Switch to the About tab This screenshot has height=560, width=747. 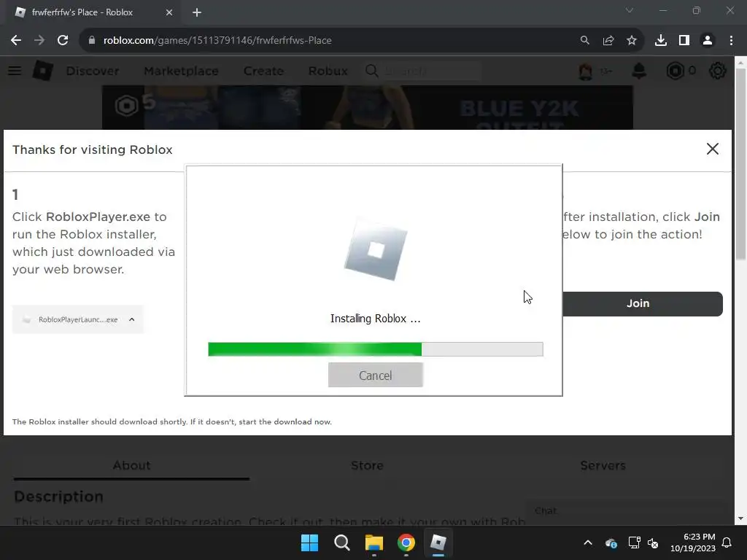131,466
